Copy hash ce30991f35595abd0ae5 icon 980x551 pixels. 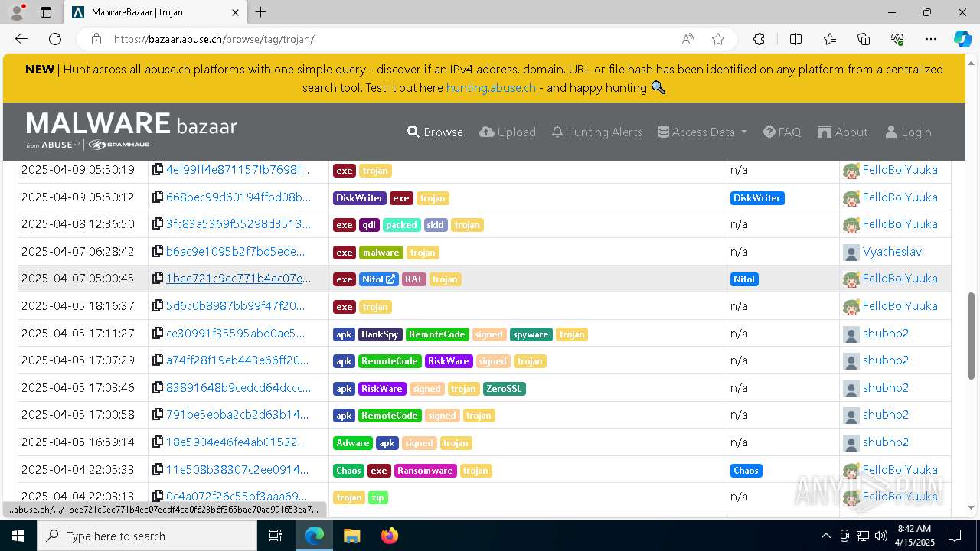coord(157,333)
